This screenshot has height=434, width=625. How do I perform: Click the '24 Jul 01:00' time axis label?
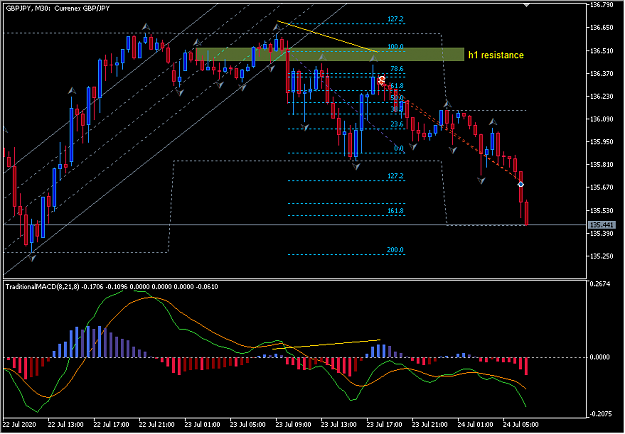pyautogui.click(x=476, y=424)
